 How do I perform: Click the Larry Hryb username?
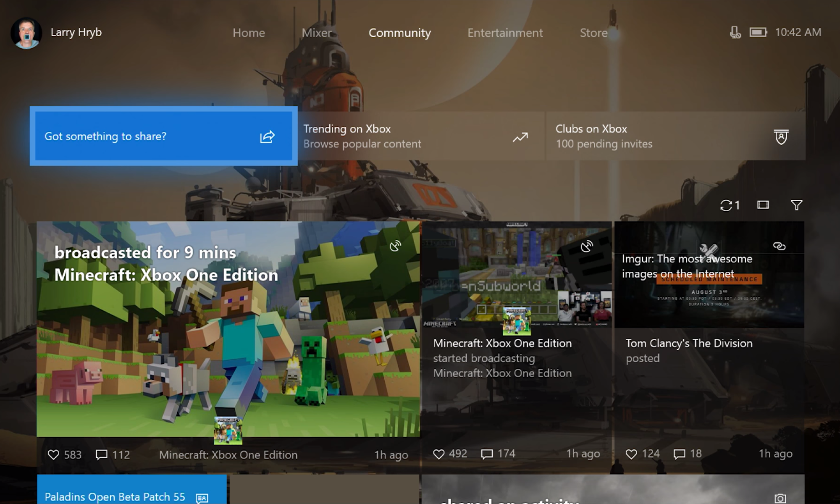[76, 32]
